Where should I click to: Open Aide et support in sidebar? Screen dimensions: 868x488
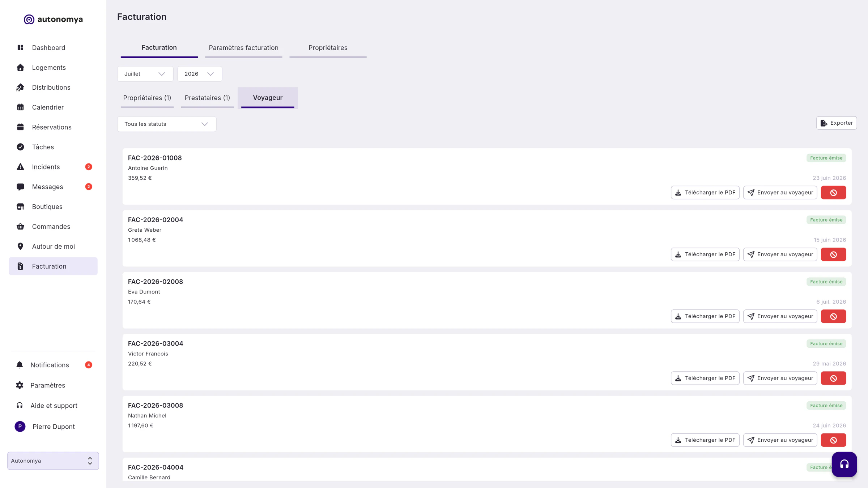click(53, 406)
